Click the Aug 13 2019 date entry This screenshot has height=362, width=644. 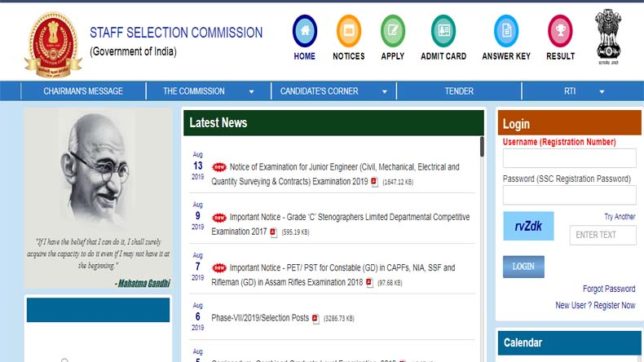(x=198, y=166)
